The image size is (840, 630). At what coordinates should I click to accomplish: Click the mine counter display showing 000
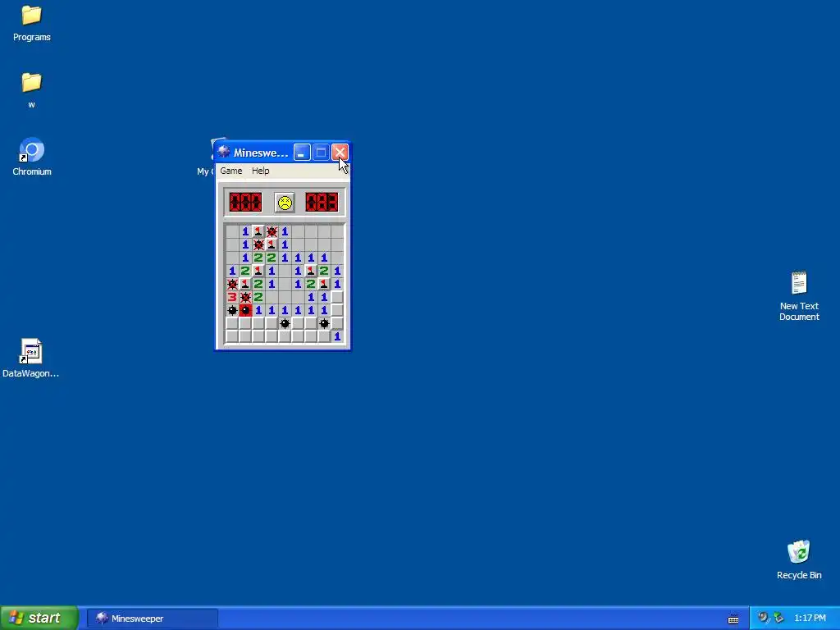coord(245,203)
